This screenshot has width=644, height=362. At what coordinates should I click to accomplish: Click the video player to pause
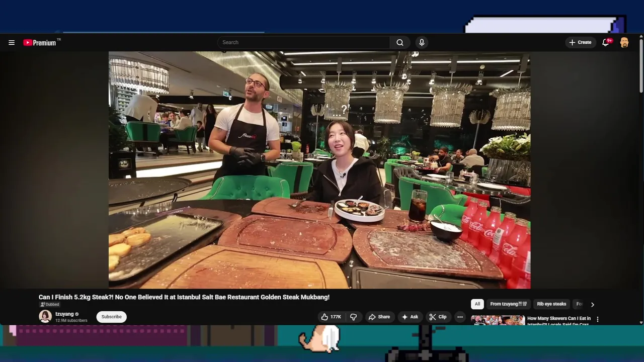tap(319, 170)
